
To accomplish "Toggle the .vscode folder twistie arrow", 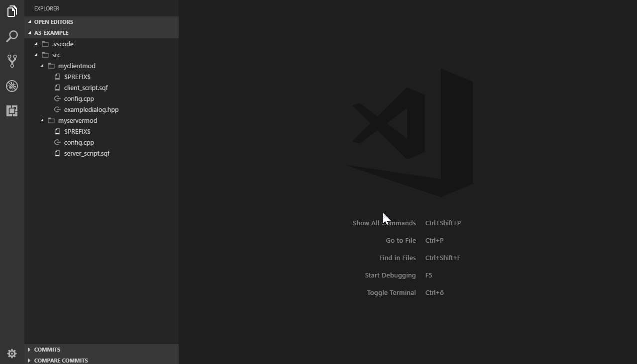I will click(x=36, y=44).
